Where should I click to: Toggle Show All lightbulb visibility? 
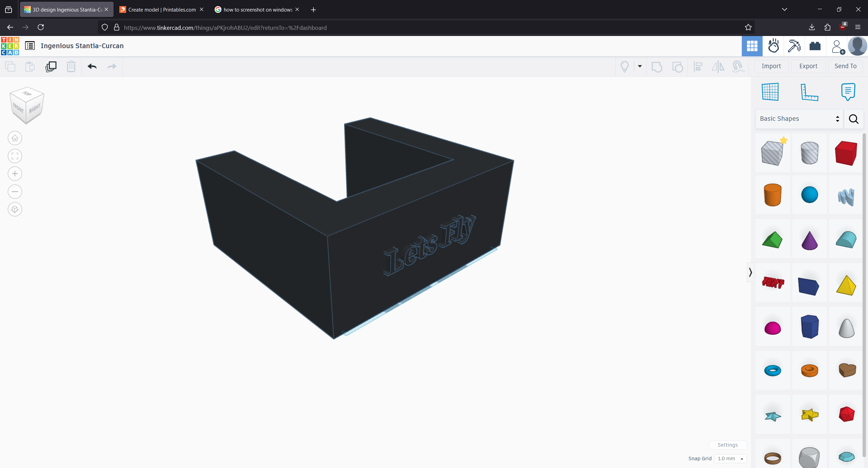(625, 66)
